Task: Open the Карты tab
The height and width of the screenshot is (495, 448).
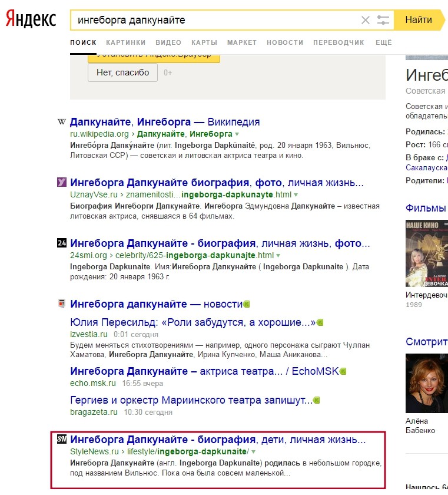Action: (204, 42)
